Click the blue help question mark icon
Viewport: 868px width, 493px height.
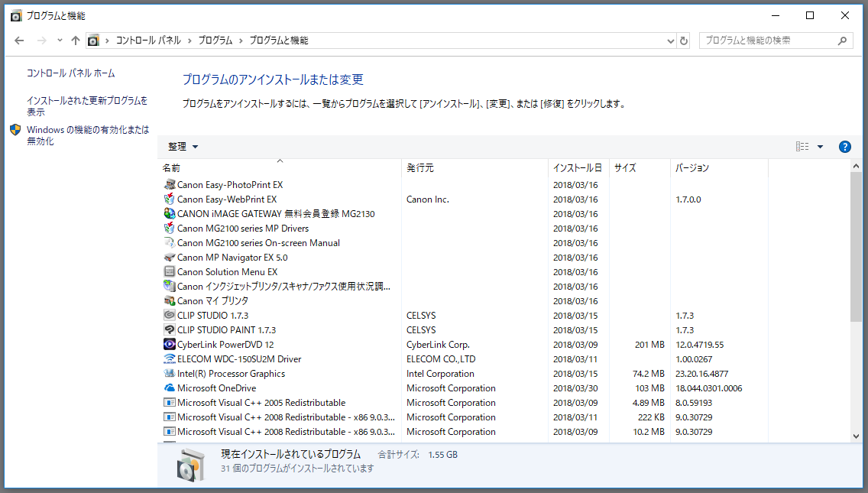(x=844, y=147)
